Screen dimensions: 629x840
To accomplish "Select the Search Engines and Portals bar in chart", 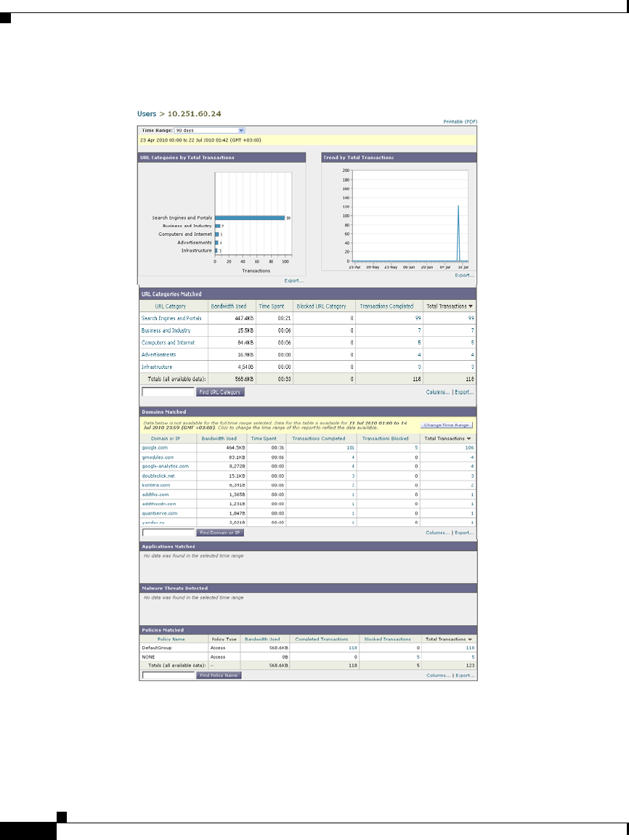I will pos(250,218).
